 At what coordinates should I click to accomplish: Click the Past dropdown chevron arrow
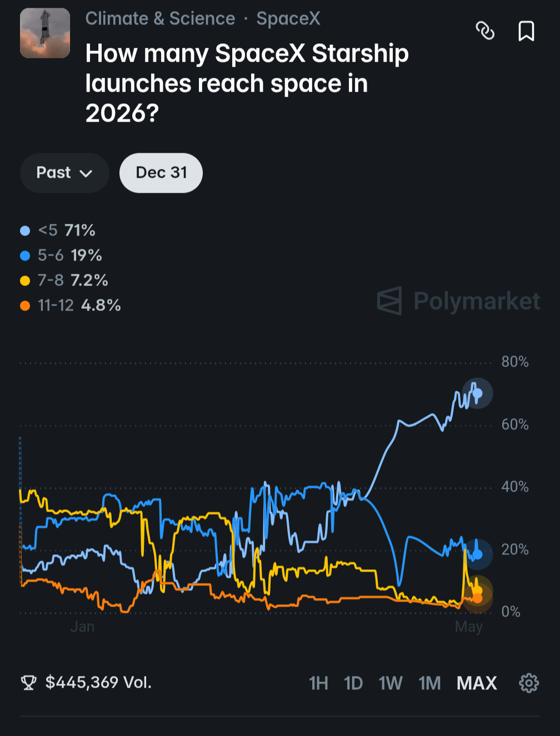(86, 173)
